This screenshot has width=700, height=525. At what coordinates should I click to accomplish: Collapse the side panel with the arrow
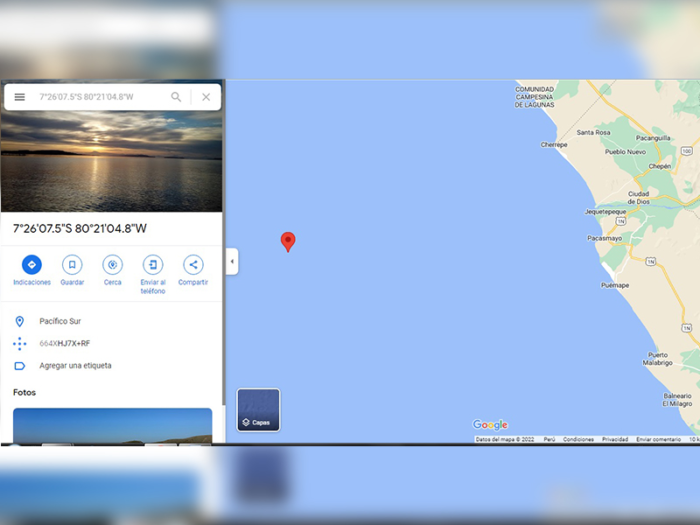[232, 261]
